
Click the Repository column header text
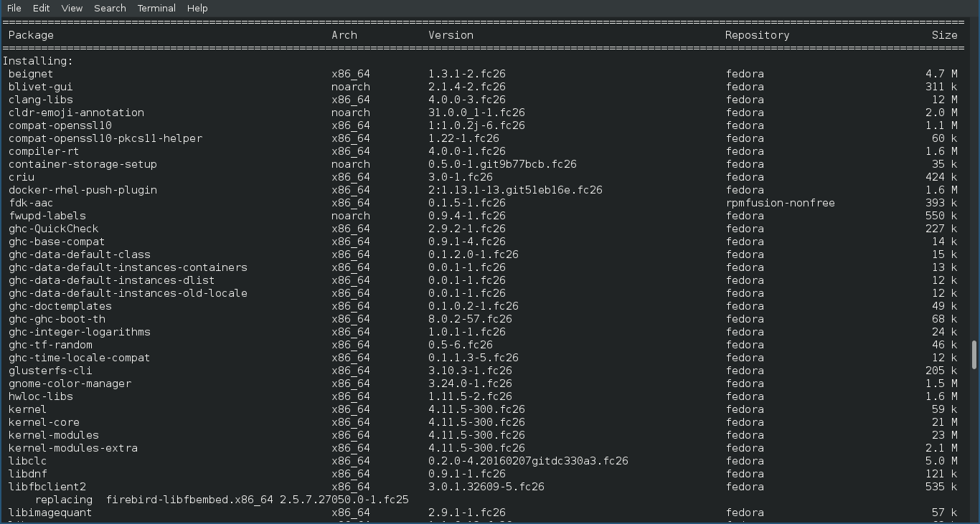757,35
